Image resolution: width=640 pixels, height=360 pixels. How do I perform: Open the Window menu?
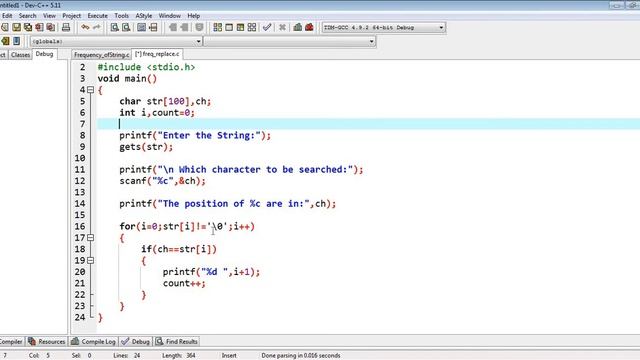coord(169,16)
